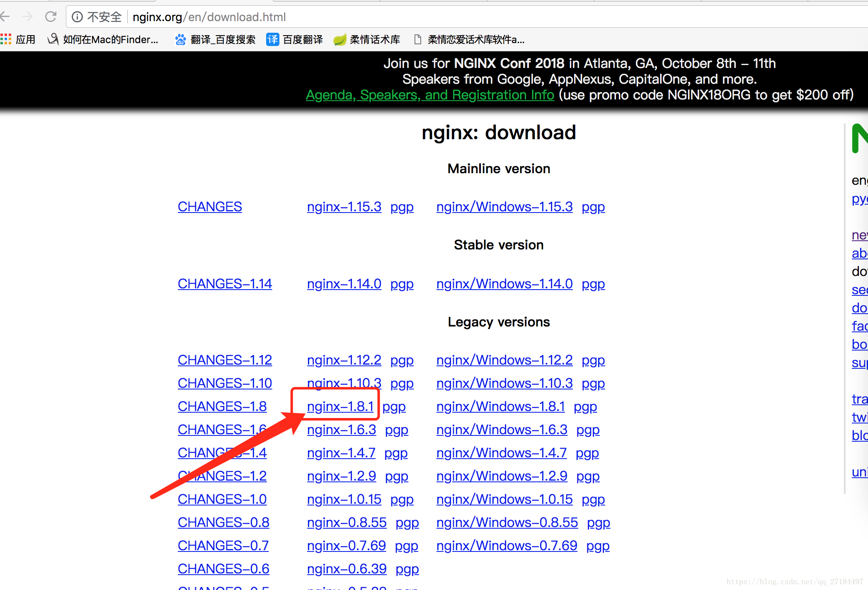868x590 pixels.
Task: Download nginx/Windows-0.8.55
Action: point(507,522)
